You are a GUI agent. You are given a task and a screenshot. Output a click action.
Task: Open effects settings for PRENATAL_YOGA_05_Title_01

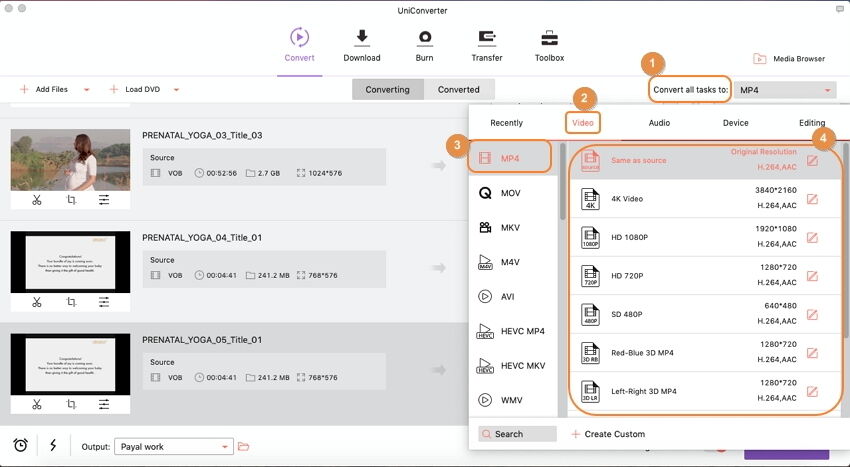point(104,404)
